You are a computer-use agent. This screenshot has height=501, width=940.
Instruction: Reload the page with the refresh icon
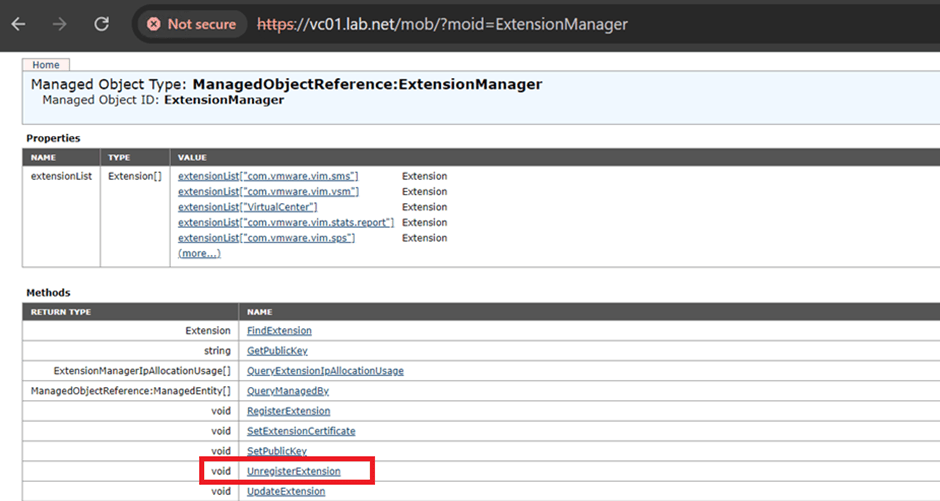pyautogui.click(x=101, y=24)
